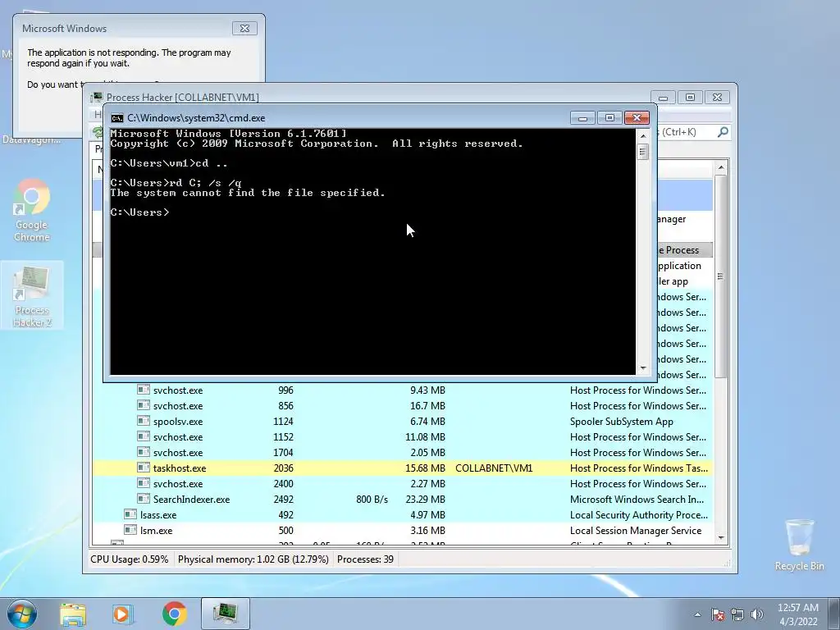This screenshot has height=630, width=840.
Task: Click the cmd.exe title bar icon
Action: pos(117,118)
